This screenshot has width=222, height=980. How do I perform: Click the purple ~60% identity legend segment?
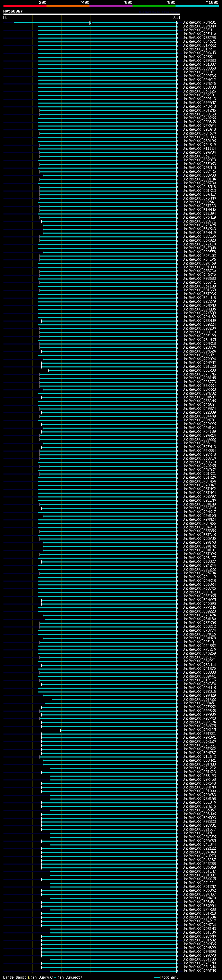pyautogui.click(x=111, y=6)
